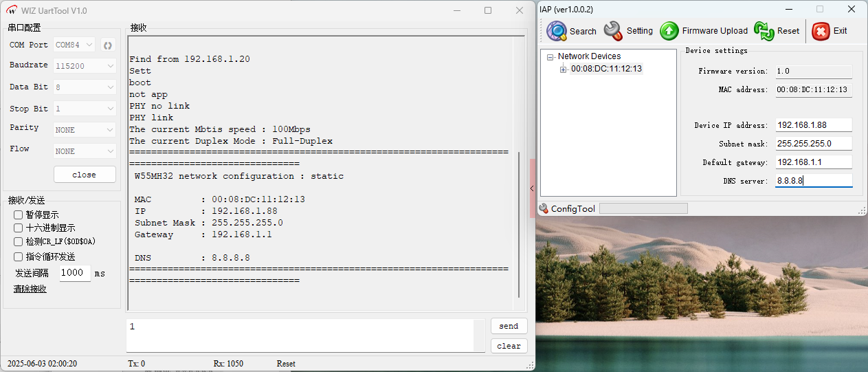
Task: Toggle the 十六进制显示 checkbox
Action: click(19, 228)
